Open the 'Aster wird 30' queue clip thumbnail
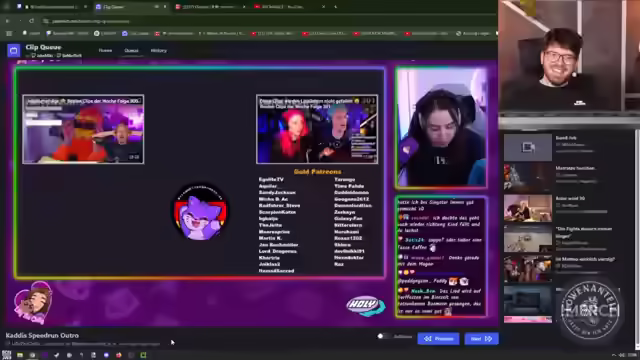The width and height of the screenshot is (640, 360). 528,208
